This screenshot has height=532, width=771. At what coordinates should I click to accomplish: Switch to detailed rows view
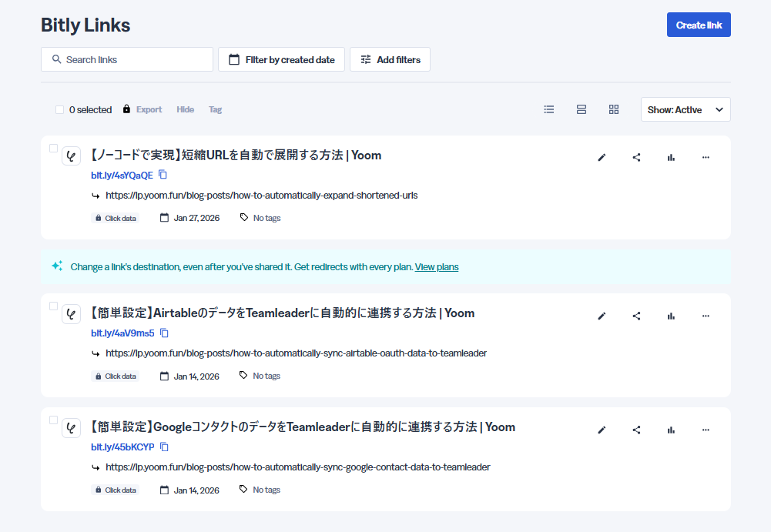coord(582,109)
